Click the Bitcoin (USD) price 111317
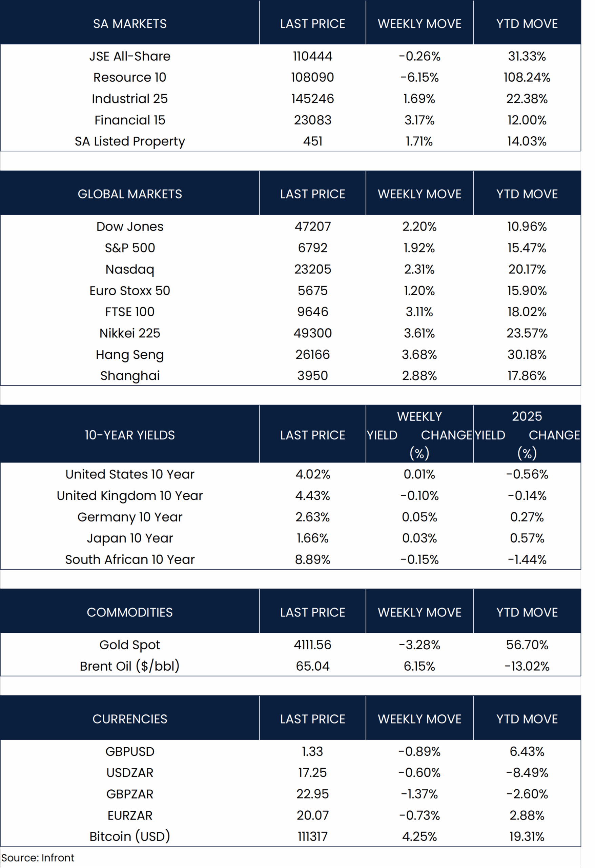Image resolution: width=595 pixels, height=868 pixels. click(312, 836)
